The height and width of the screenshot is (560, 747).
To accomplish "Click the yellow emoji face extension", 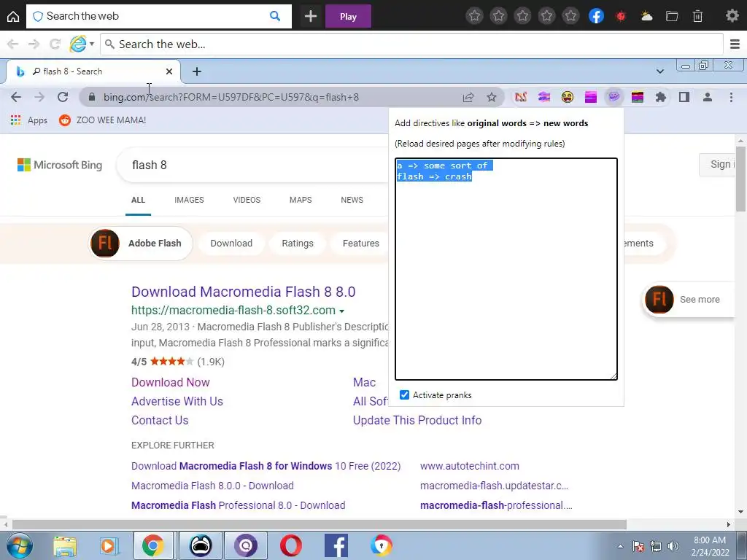I will [568, 97].
